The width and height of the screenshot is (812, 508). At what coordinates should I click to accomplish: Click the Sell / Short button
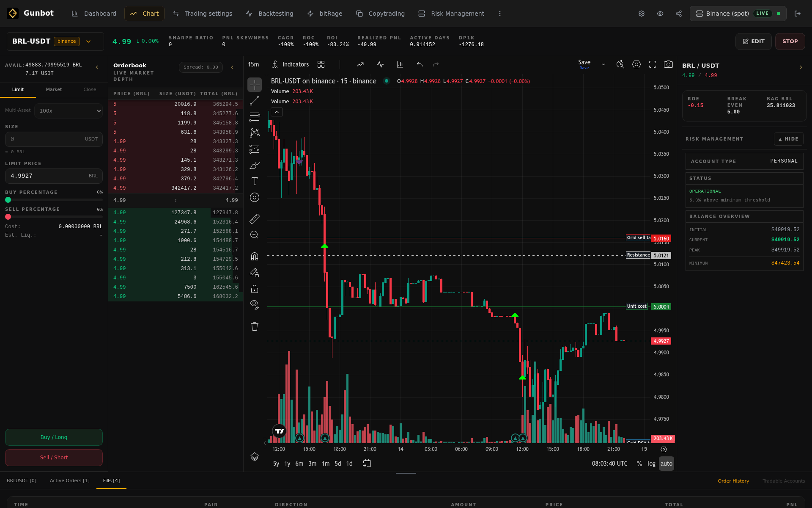54,458
